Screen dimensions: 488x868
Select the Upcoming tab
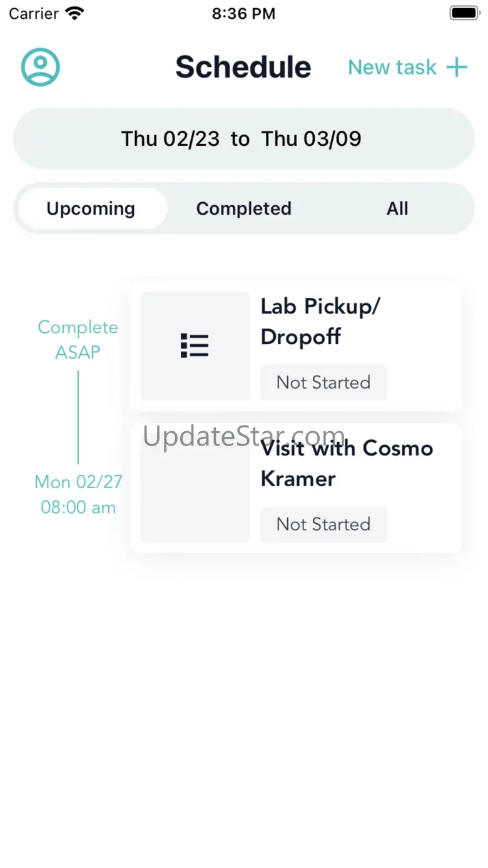point(91,208)
